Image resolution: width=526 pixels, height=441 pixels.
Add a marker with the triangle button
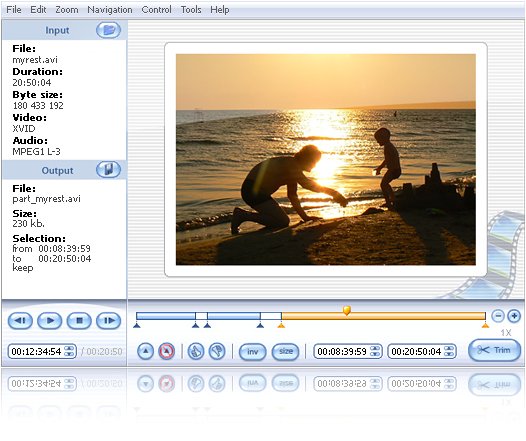(x=146, y=351)
